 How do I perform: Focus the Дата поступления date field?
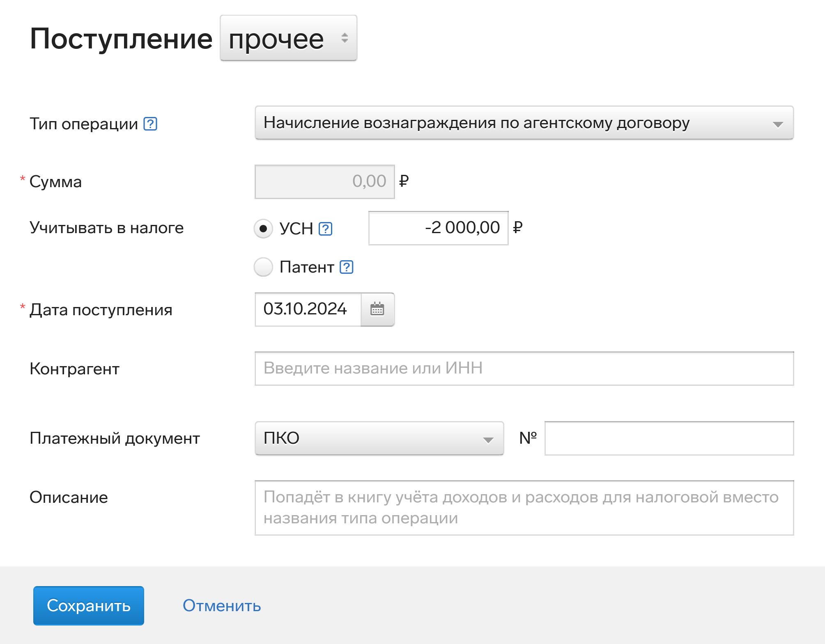308,309
